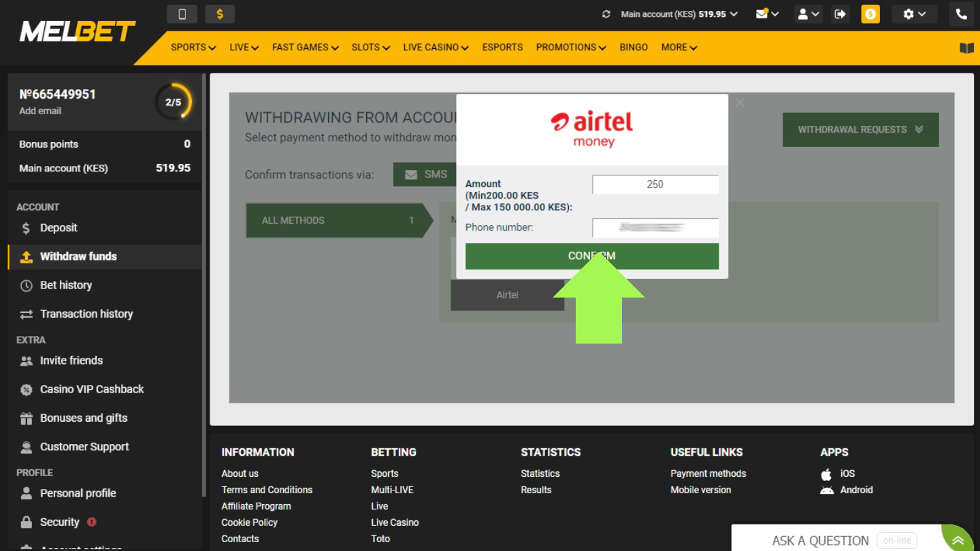Click the mobile phone icon beside the logo
The image size is (980, 551).
182,14
